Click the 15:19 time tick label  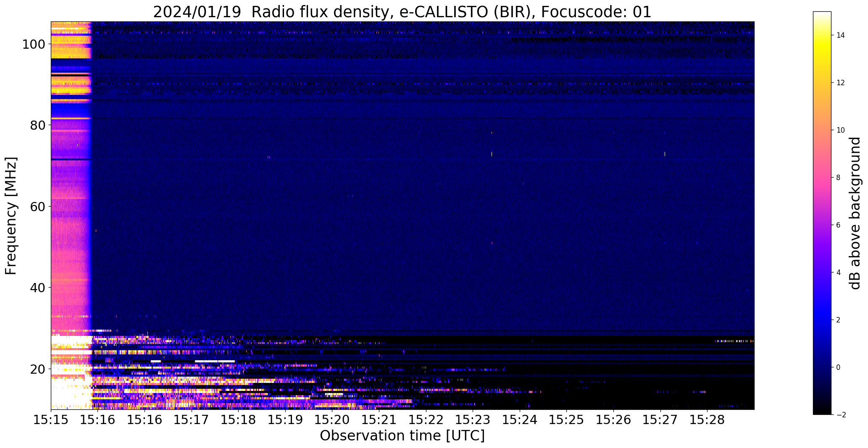pyautogui.click(x=285, y=420)
